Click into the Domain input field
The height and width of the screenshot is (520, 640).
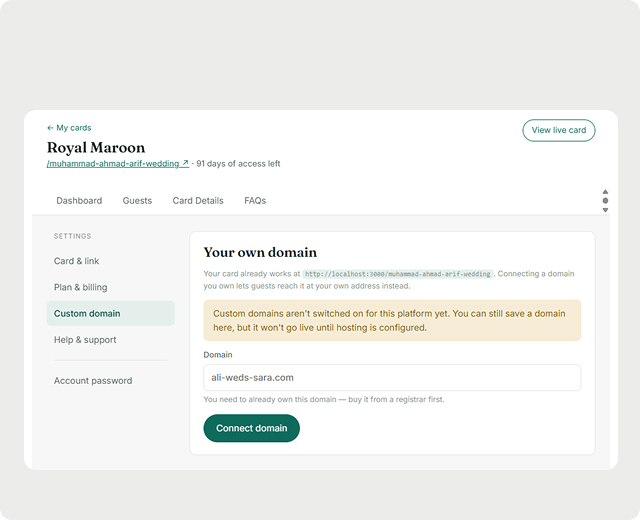[392, 378]
